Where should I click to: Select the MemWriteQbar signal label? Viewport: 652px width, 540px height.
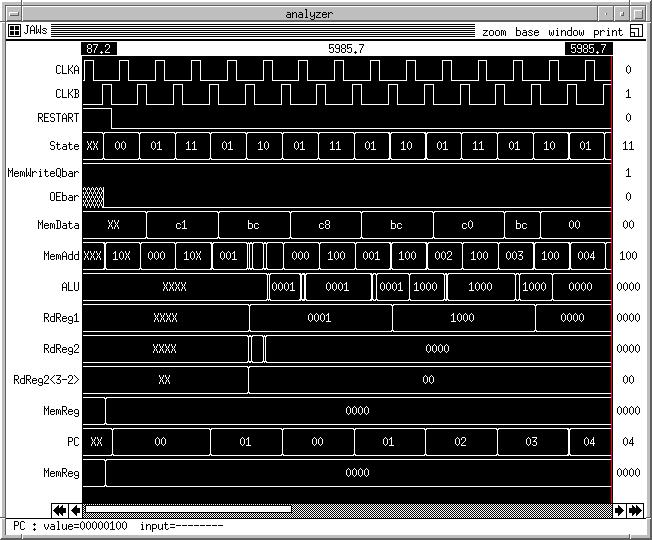click(x=43, y=173)
